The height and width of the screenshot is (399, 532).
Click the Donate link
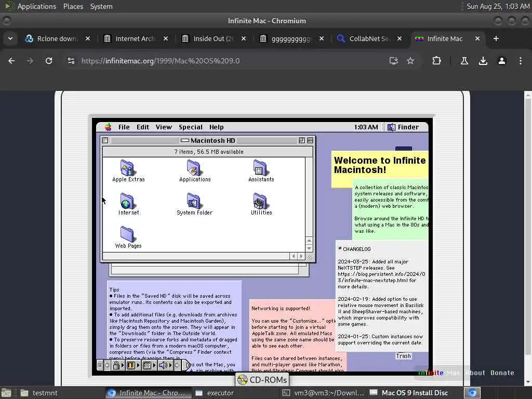coord(502,373)
